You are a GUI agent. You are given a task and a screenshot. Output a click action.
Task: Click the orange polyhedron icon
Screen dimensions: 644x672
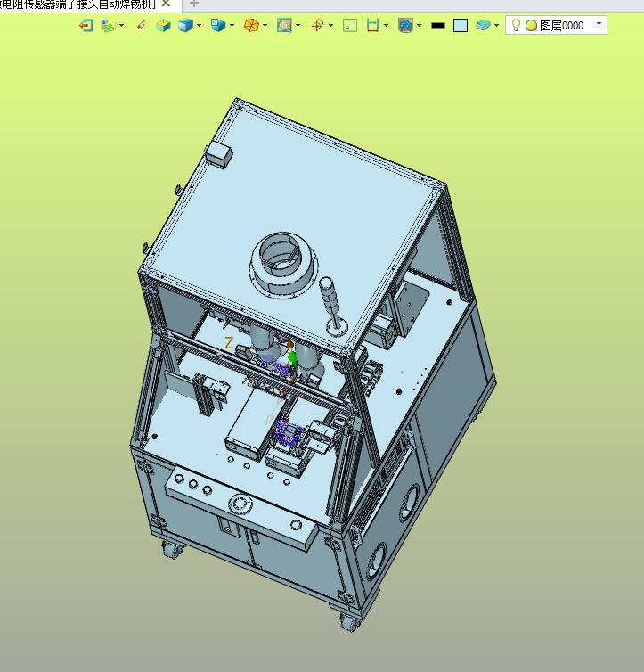(x=251, y=25)
